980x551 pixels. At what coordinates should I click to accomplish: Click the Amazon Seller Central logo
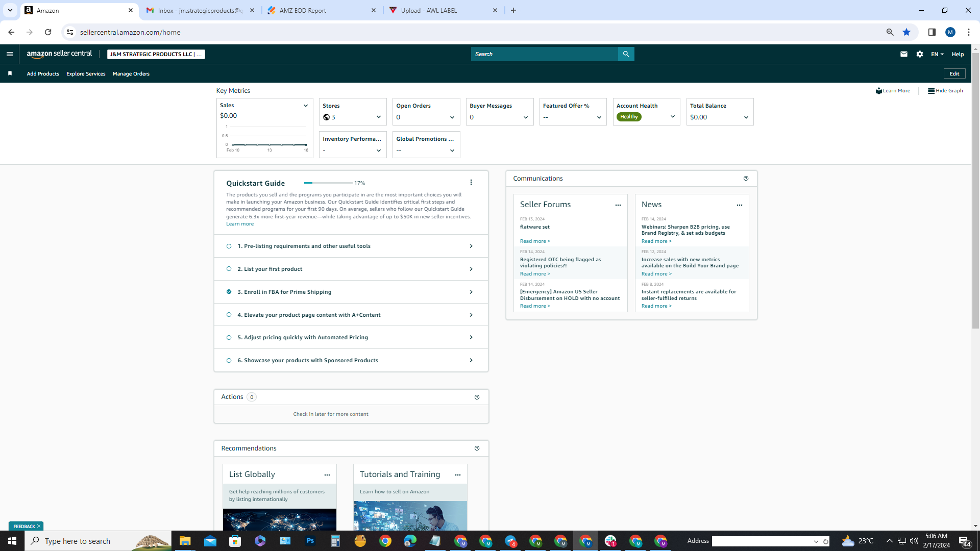click(x=60, y=54)
